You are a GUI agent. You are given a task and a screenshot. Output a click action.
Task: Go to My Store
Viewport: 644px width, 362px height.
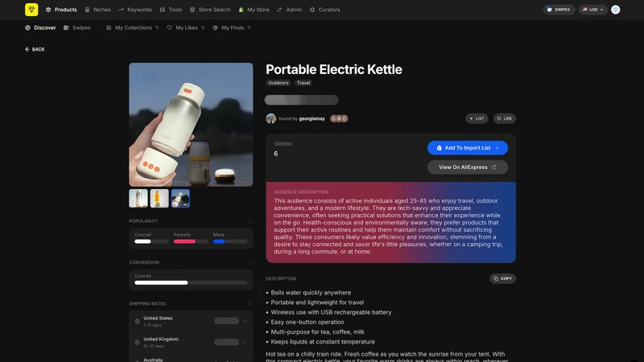(x=254, y=10)
